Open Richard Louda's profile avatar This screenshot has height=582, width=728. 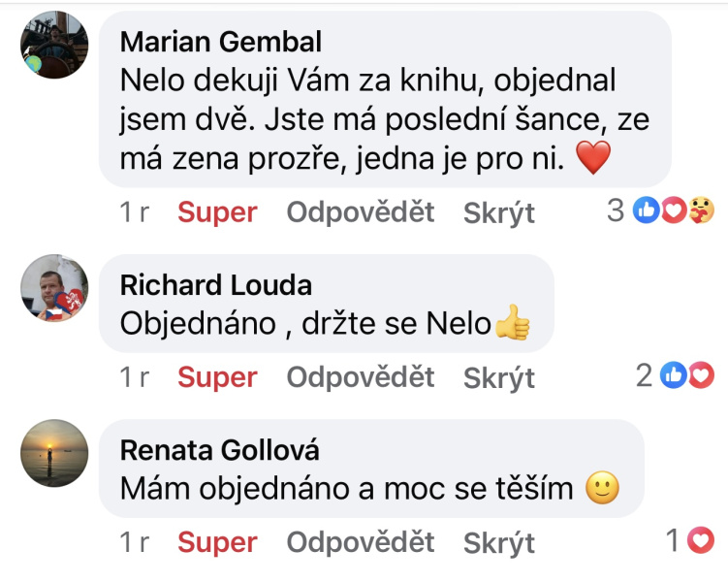(54, 288)
